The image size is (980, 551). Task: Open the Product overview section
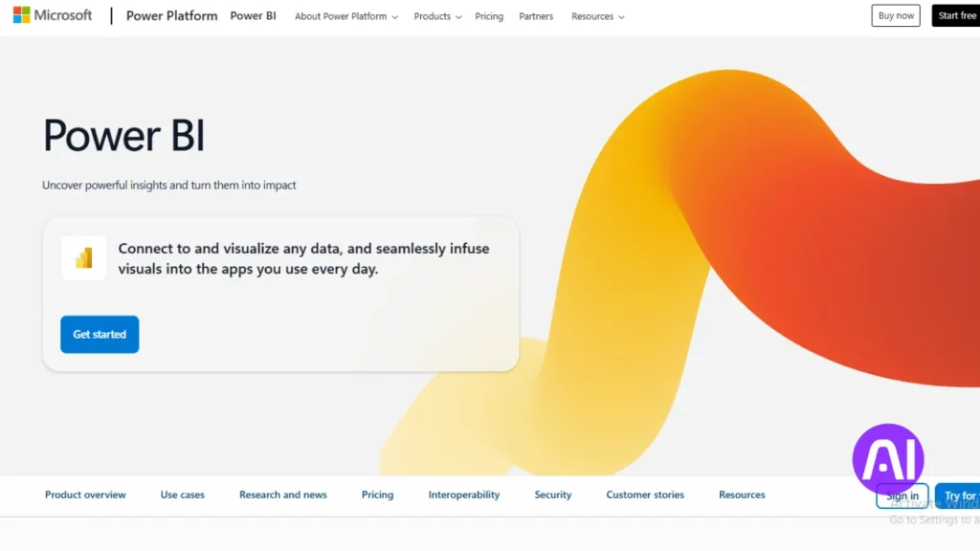[x=85, y=495]
